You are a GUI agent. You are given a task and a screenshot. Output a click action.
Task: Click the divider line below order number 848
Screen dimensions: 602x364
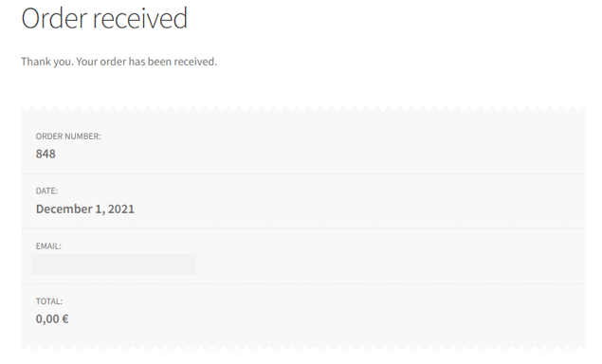[x=303, y=173]
